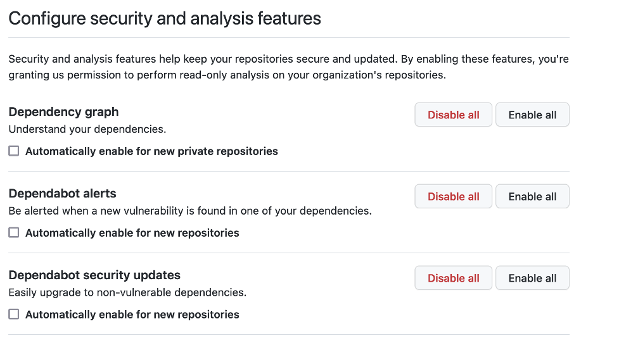Tick the Dependency graph auto-enable checkbox
The width and height of the screenshot is (619, 364).
(14, 151)
